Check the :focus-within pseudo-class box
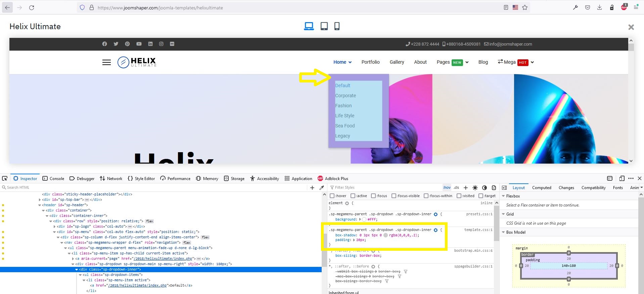Image resolution: width=644 pixels, height=294 pixels. point(426,196)
